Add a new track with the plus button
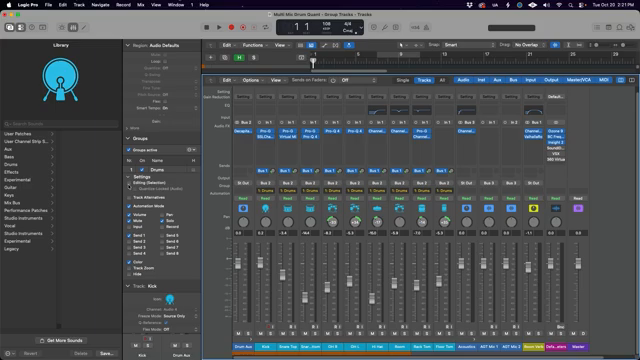Viewport: 640px width, 360px height. [x=211, y=58]
